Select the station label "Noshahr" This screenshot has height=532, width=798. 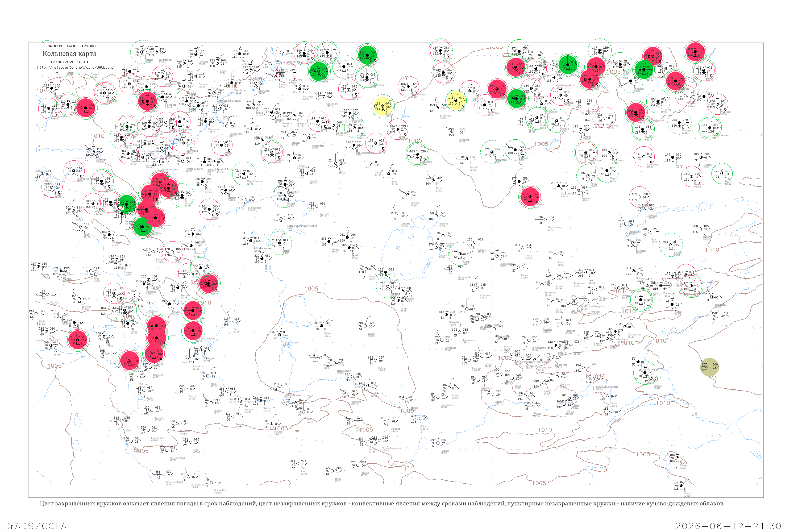point(249,410)
